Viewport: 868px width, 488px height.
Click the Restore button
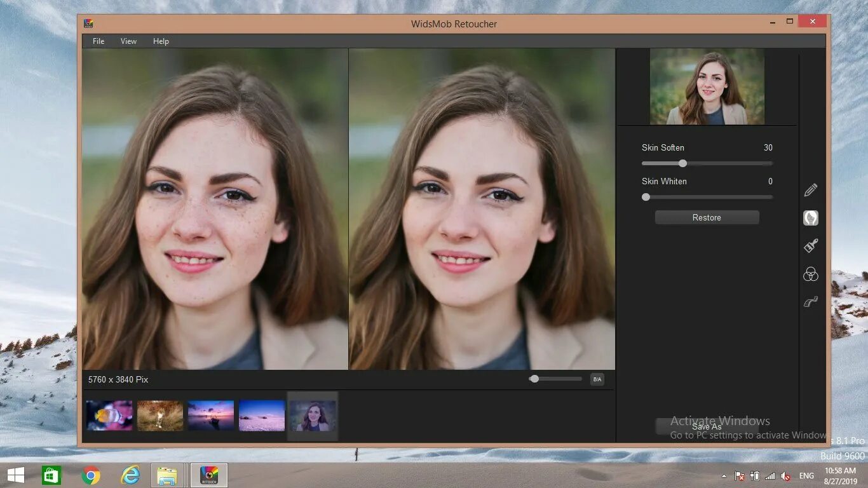[707, 217]
